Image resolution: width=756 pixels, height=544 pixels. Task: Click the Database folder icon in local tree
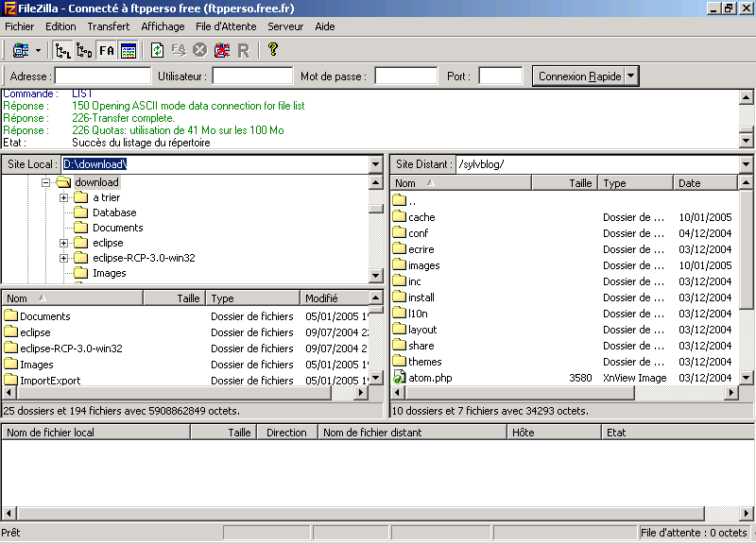pos(80,212)
